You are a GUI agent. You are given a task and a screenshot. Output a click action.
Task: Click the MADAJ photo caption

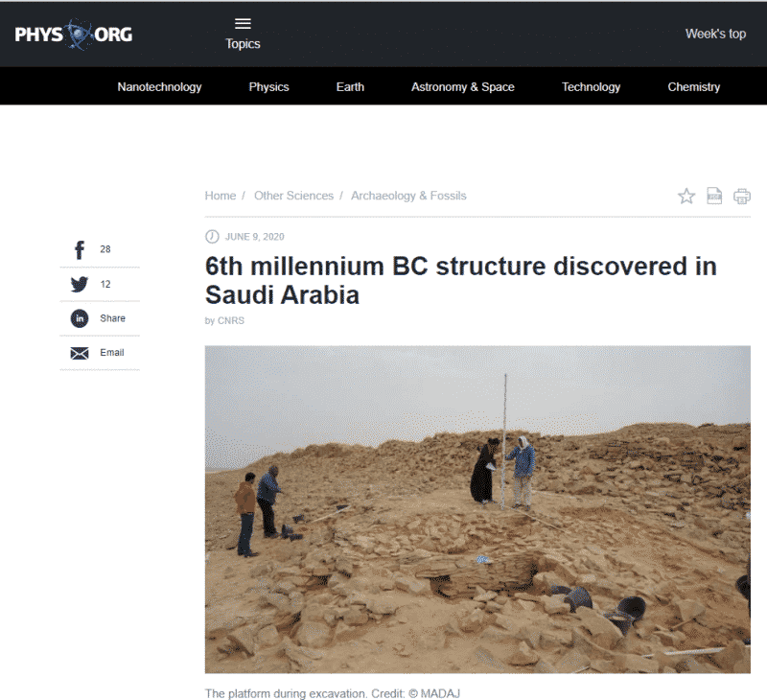click(333, 693)
